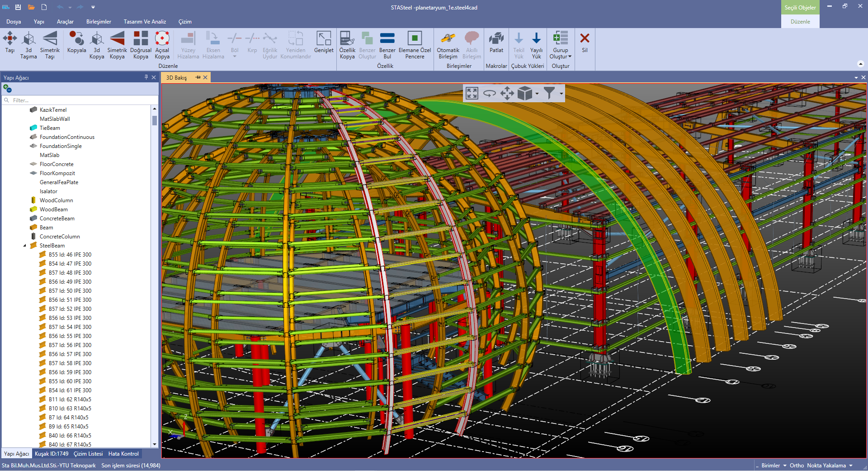Image resolution: width=868 pixels, height=471 pixels.
Task: Open the document tab list dropdown
Action: click(856, 77)
